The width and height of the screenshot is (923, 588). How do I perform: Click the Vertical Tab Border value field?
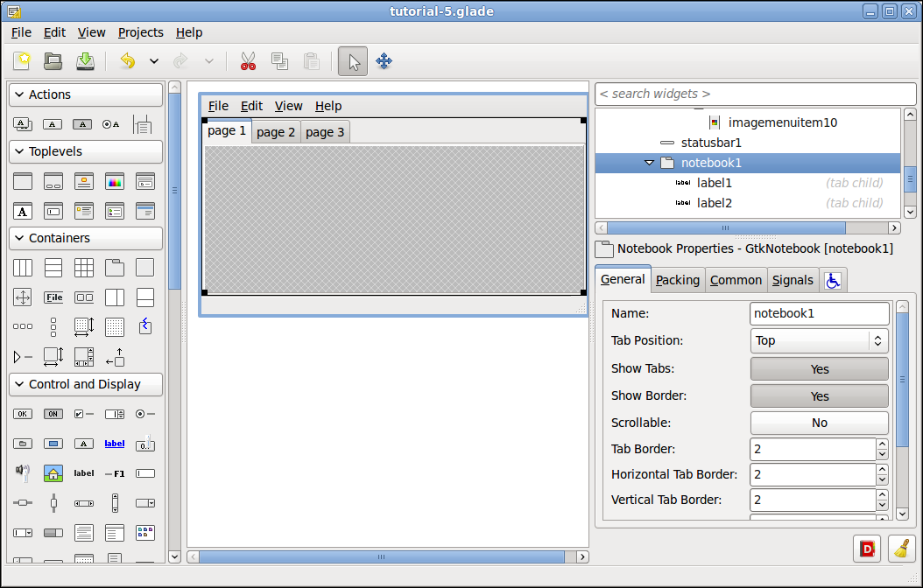813,500
